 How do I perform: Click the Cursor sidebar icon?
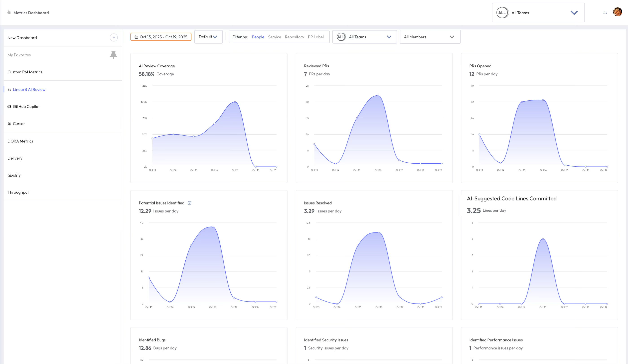(x=9, y=124)
